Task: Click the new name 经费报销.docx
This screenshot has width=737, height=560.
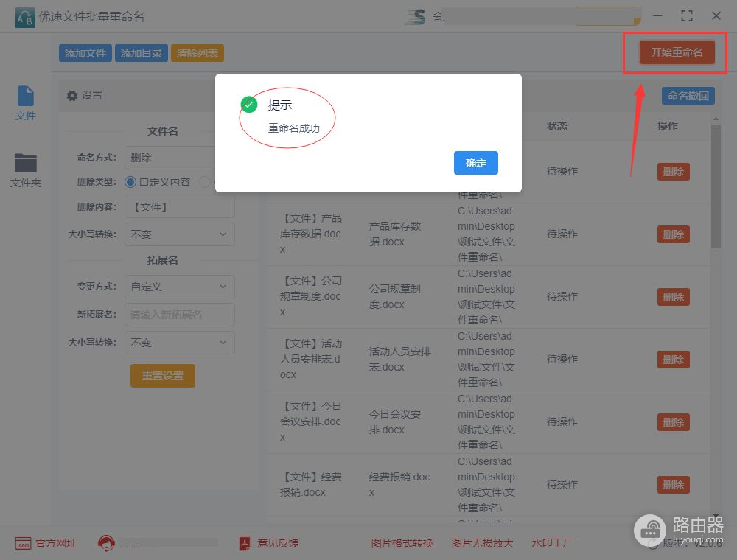Action: 399,484
